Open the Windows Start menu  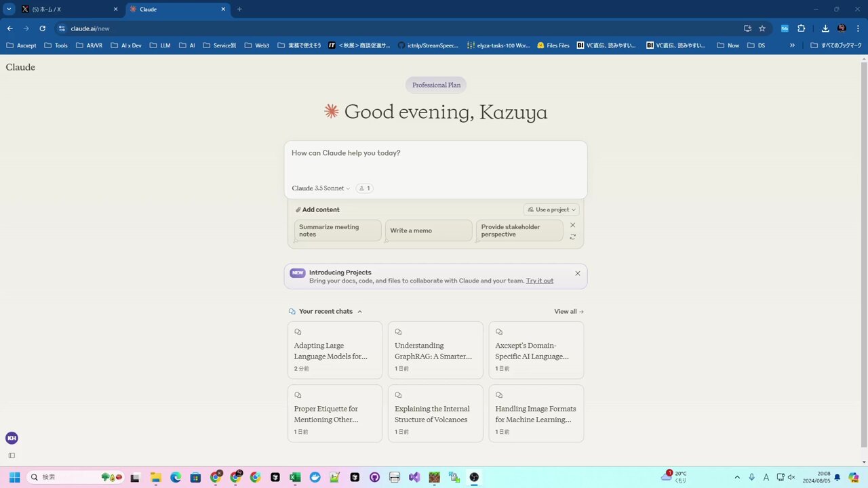point(14,477)
